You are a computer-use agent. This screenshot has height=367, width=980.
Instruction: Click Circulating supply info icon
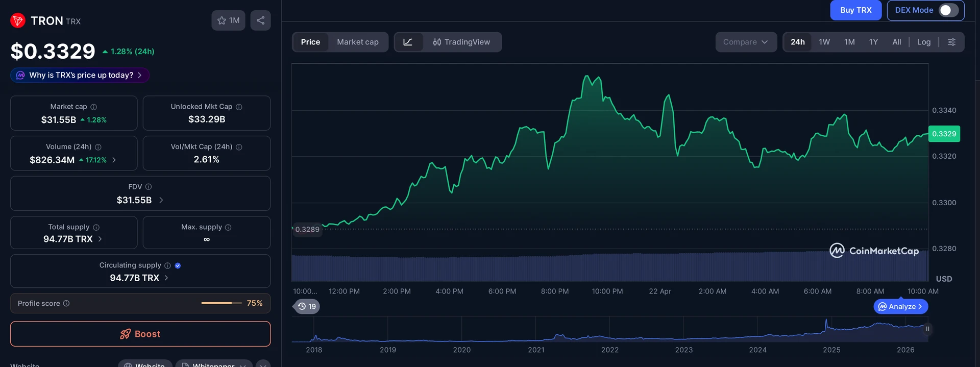(x=167, y=265)
